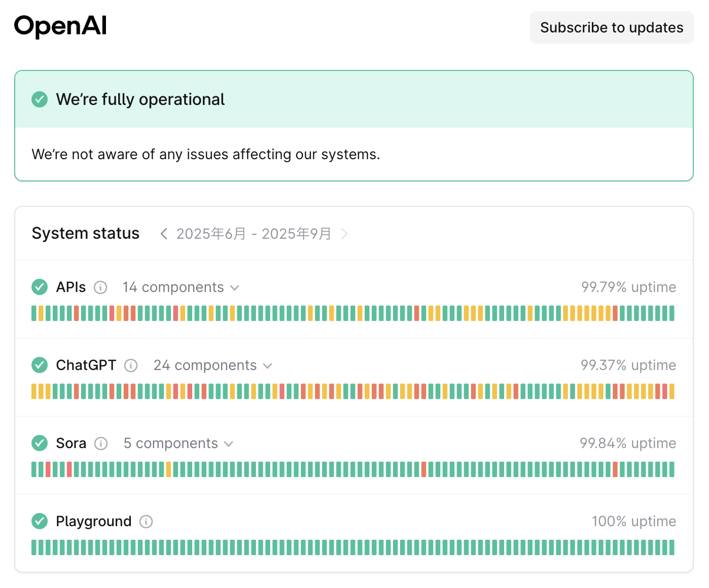
Task: Click the not aware of any issues message
Action: 205,154
